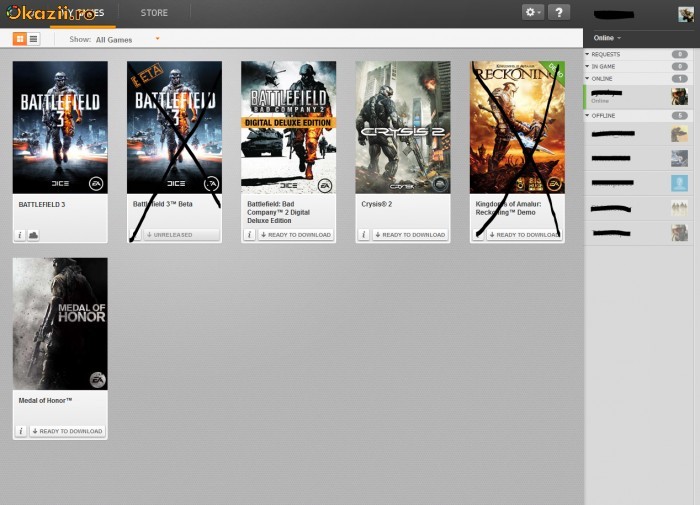Image resolution: width=700 pixels, height=505 pixels.
Task: Click the BATTLEFIELD 3 game title text
Action: click(42, 205)
